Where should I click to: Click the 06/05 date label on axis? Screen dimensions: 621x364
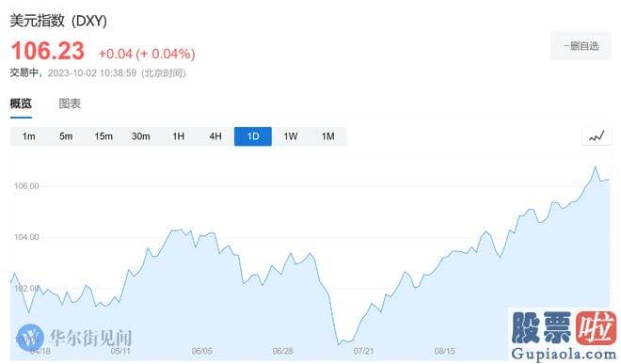click(x=201, y=351)
